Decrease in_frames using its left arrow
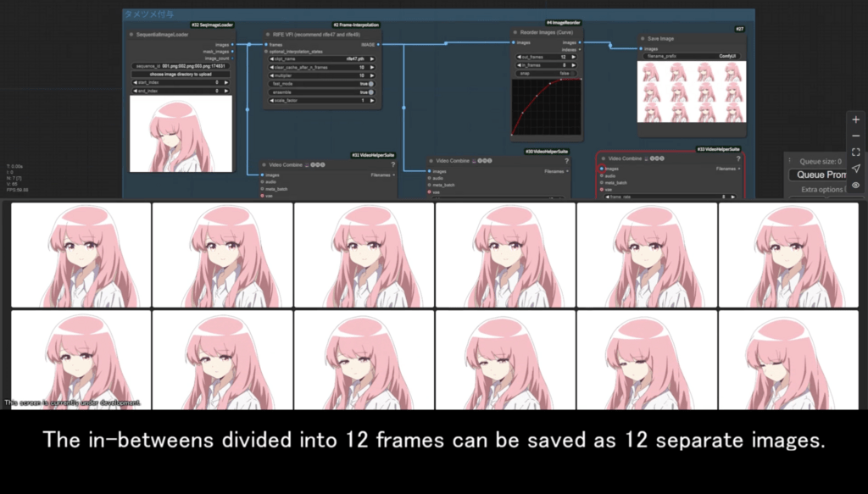 click(x=520, y=65)
